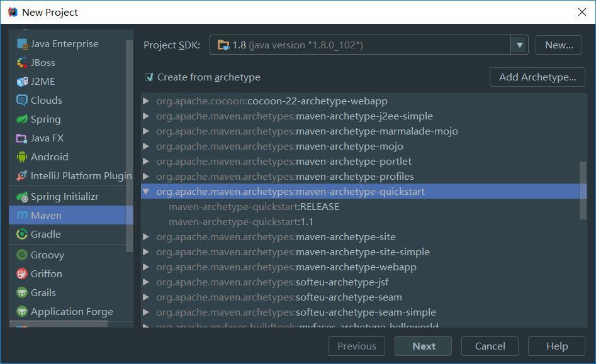Click the JBoss icon in sidebar
This screenshot has height=364, width=596.
point(22,63)
